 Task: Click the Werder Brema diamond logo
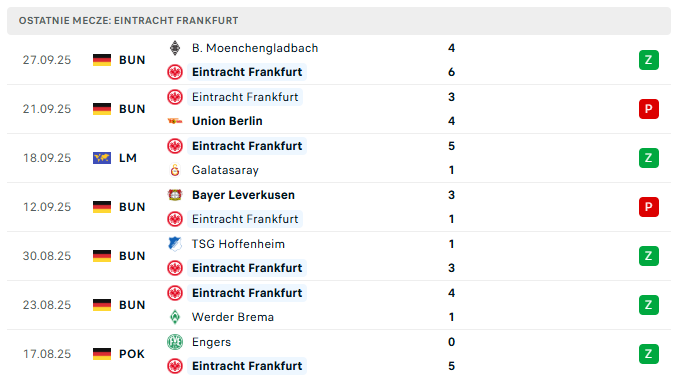[x=175, y=317]
